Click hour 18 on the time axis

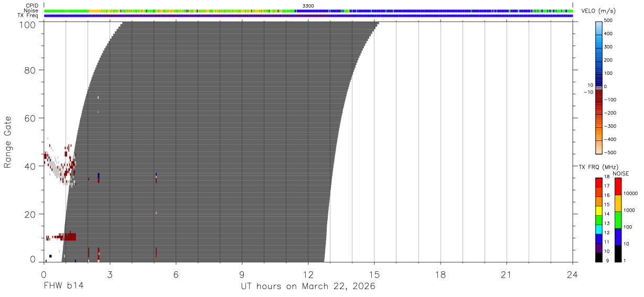(440, 274)
